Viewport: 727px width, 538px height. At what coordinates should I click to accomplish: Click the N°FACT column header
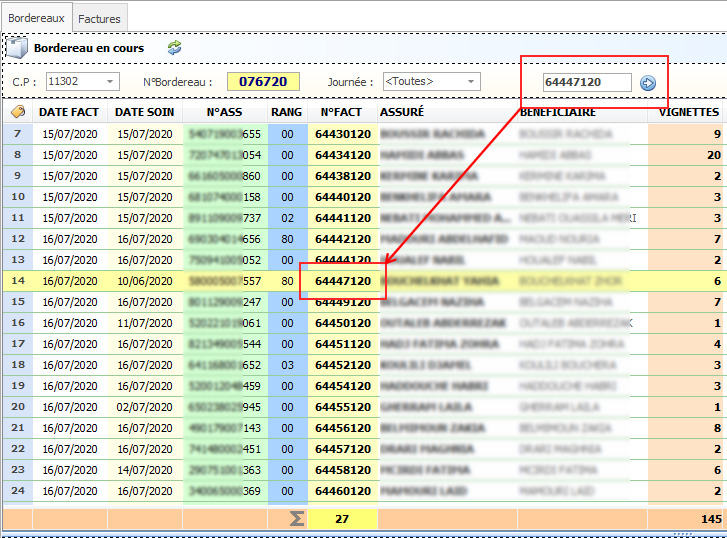[342, 112]
